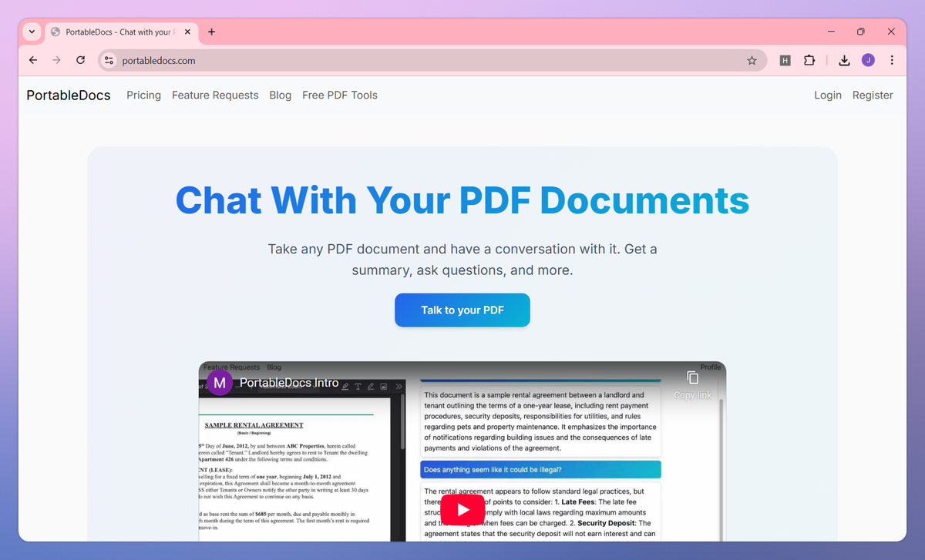Open browser Downloads icon
The width and height of the screenshot is (925, 560).
tap(844, 60)
